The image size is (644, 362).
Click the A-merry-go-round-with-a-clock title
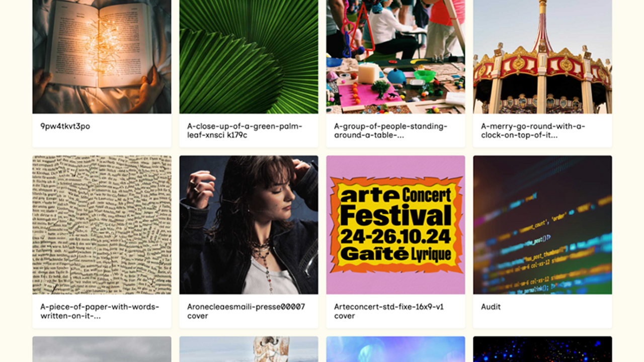click(x=533, y=131)
